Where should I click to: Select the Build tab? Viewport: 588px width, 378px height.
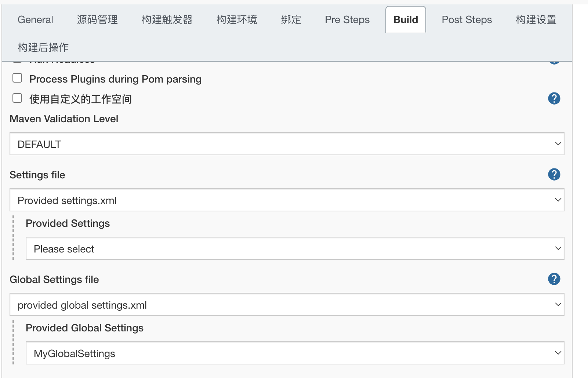coord(406,19)
